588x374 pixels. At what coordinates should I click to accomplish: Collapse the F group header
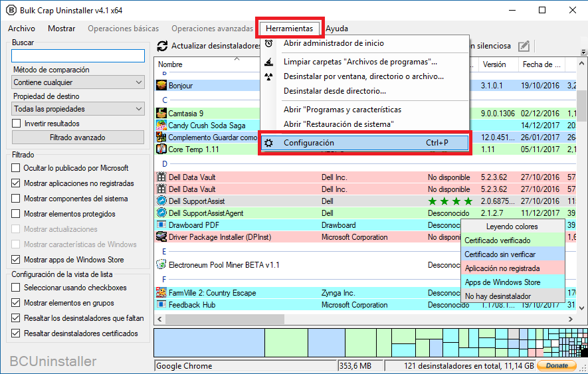click(x=164, y=280)
